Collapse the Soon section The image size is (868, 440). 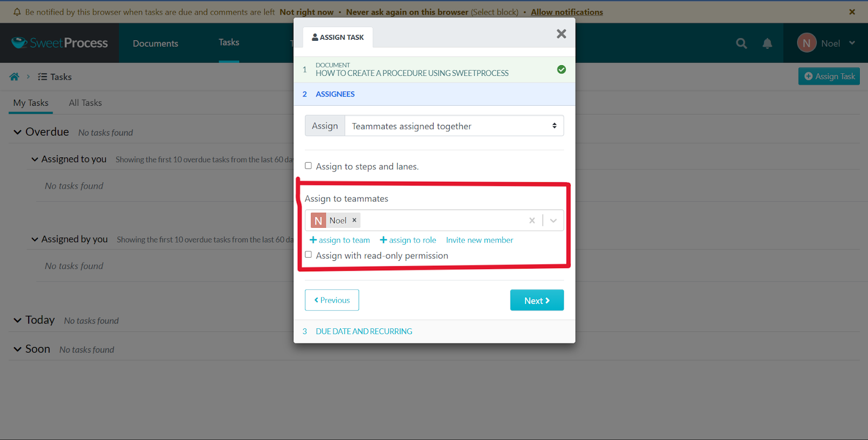(x=17, y=349)
